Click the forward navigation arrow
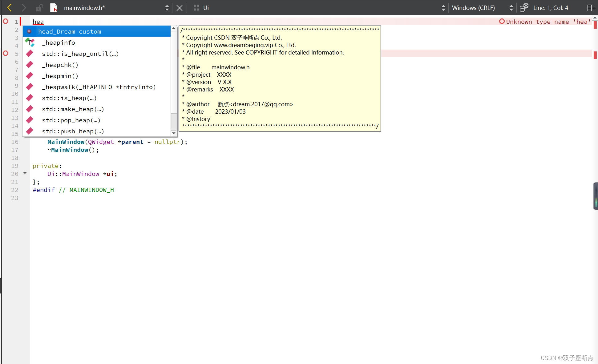Screen dimensions: 598x364 [24, 8]
